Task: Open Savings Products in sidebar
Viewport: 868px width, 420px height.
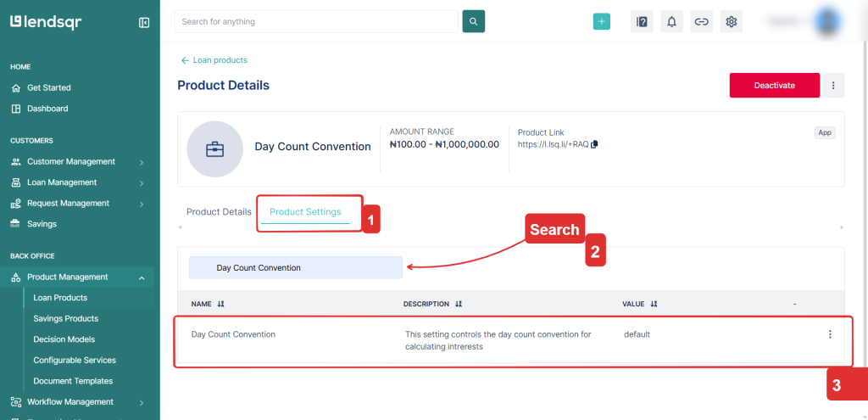Action: (x=66, y=318)
